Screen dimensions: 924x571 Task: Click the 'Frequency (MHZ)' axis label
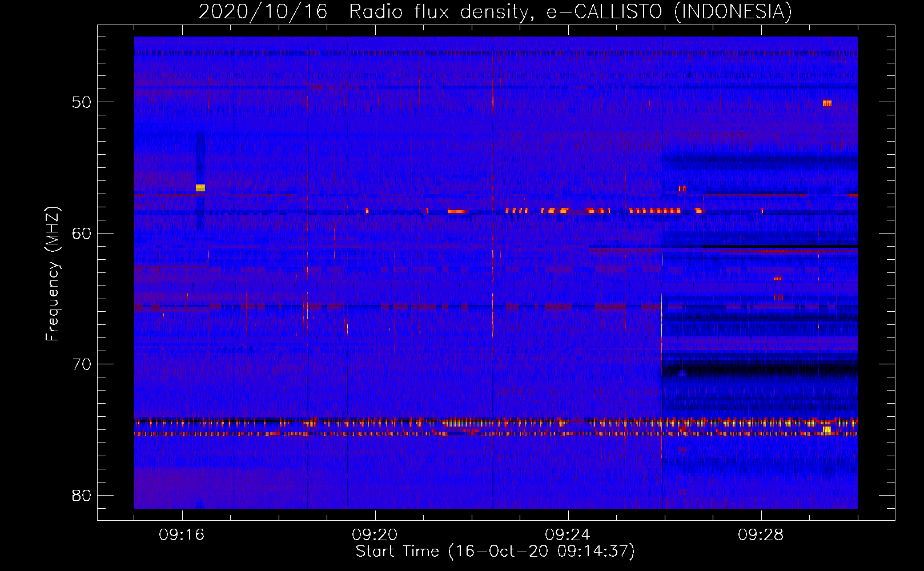(53, 274)
